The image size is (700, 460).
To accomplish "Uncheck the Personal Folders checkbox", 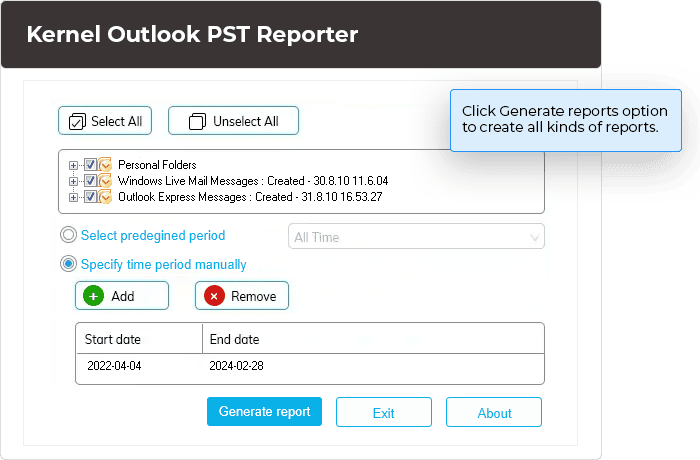I will 91,165.
